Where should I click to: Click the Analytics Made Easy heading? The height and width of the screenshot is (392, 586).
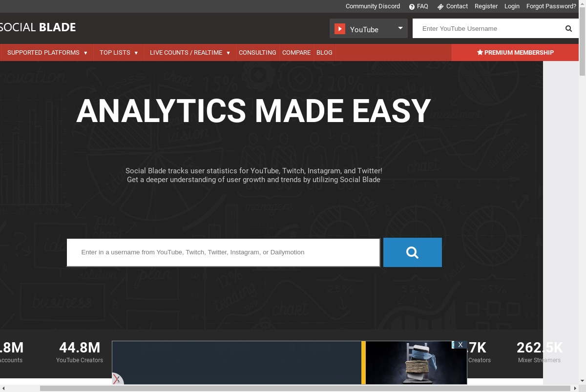click(x=253, y=111)
